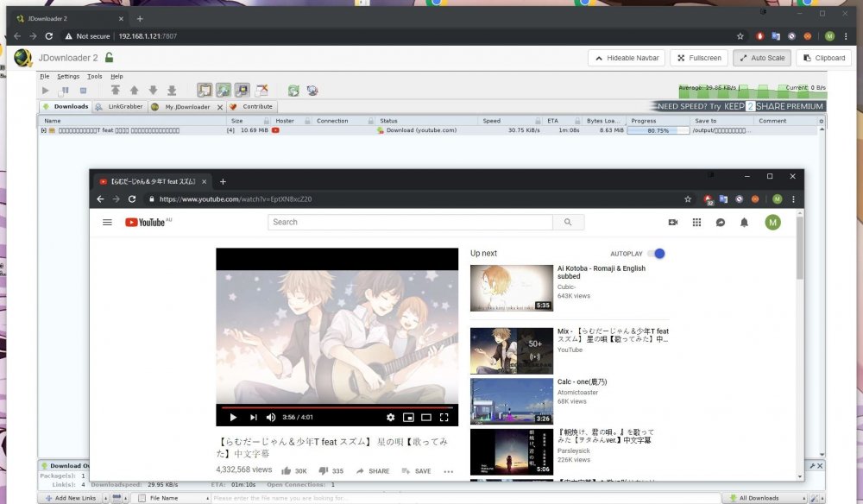Viewport: 863px width, 504px height.
Task: Open YouTube notifications bell
Action: 744,223
